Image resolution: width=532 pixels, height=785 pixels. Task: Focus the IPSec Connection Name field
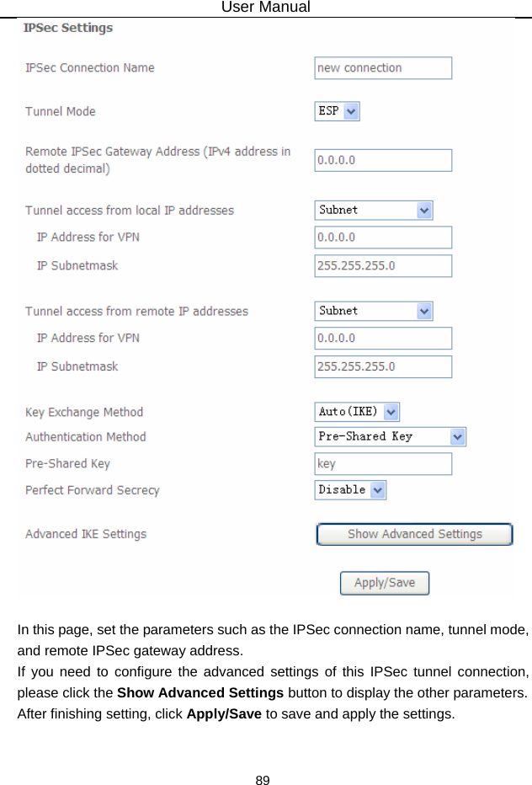tap(383, 68)
